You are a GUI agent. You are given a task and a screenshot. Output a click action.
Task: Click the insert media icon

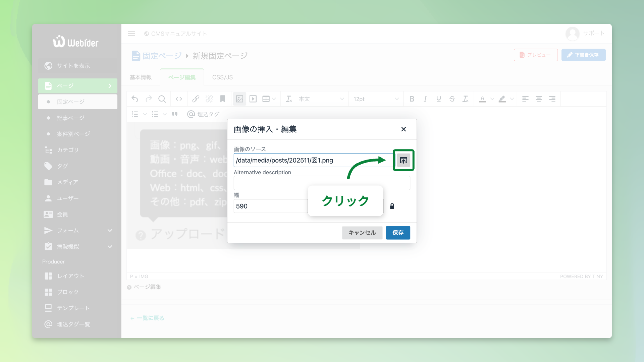253,99
